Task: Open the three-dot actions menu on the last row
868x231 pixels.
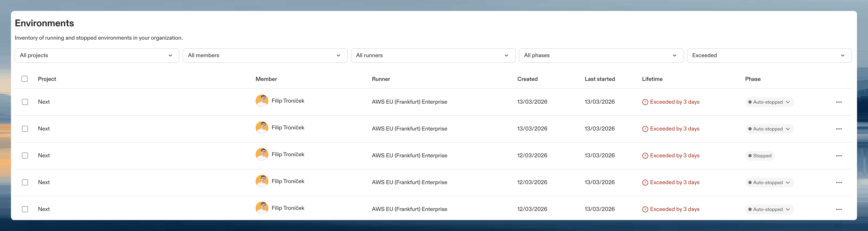Action: (839, 209)
